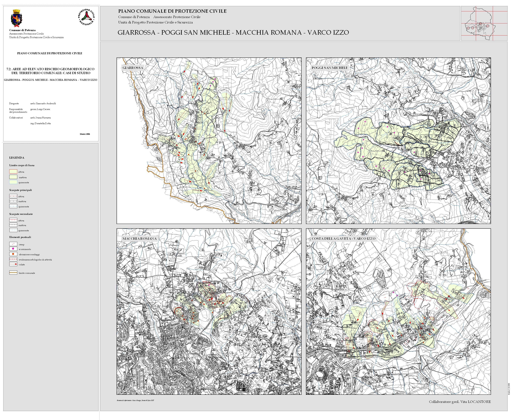Click the creep symbol in the legend

click(x=13, y=244)
